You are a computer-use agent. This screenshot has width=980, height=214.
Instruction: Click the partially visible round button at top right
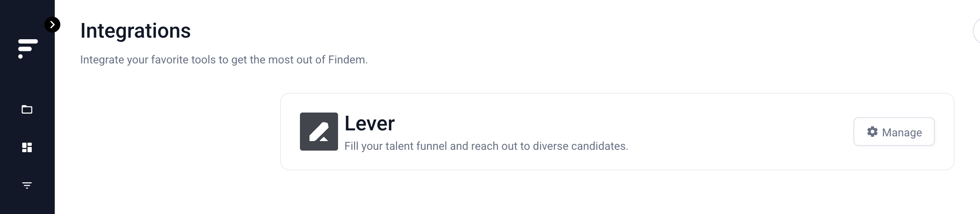[977, 31]
